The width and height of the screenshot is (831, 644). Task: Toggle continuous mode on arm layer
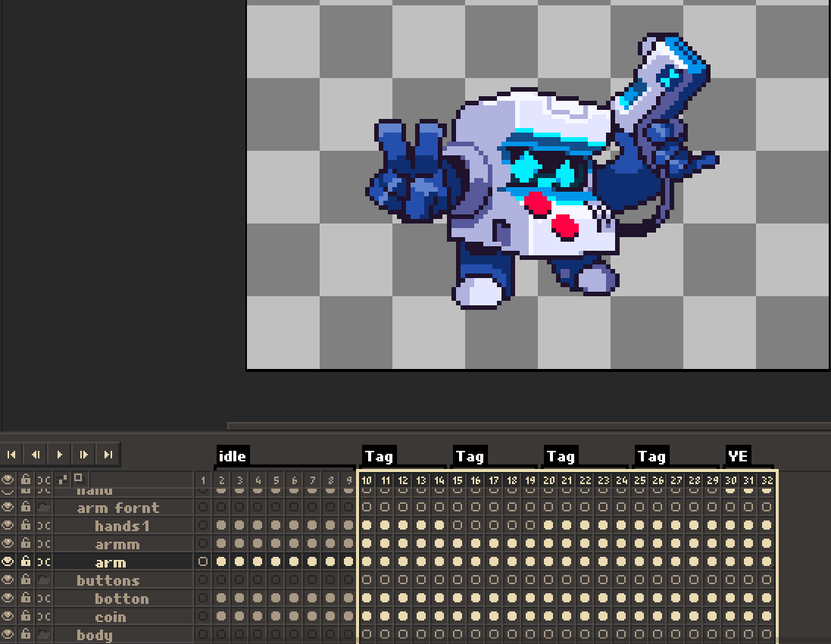(x=44, y=561)
